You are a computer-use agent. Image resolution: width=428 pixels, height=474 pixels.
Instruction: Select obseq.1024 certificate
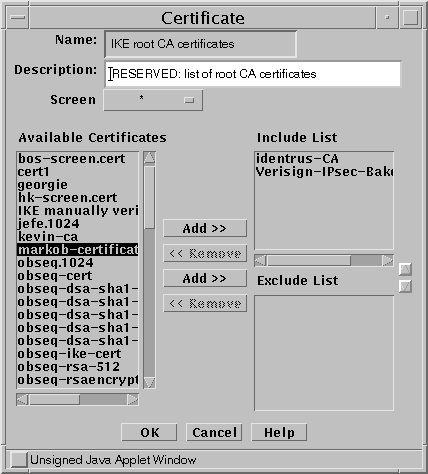click(x=77, y=263)
